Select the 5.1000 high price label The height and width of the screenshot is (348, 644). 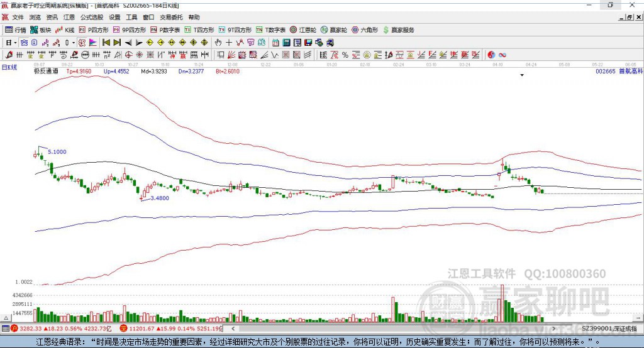pyautogui.click(x=57, y=152)
